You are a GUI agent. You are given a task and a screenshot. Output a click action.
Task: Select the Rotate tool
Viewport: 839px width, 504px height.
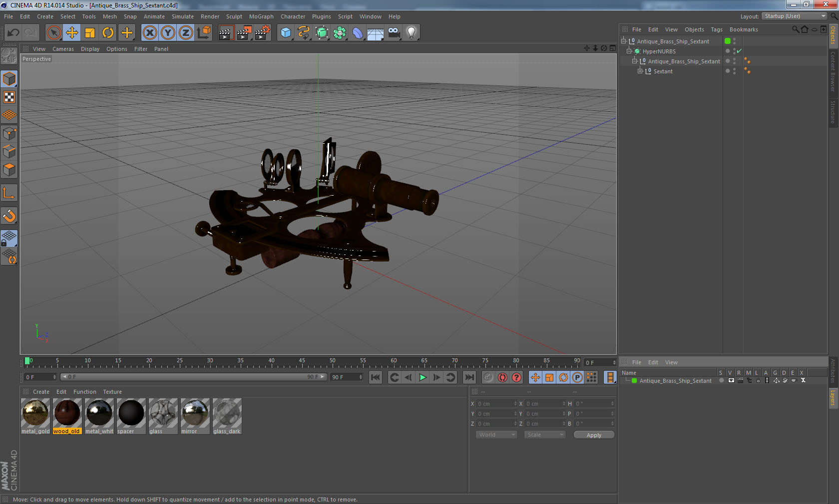(108, 33)
